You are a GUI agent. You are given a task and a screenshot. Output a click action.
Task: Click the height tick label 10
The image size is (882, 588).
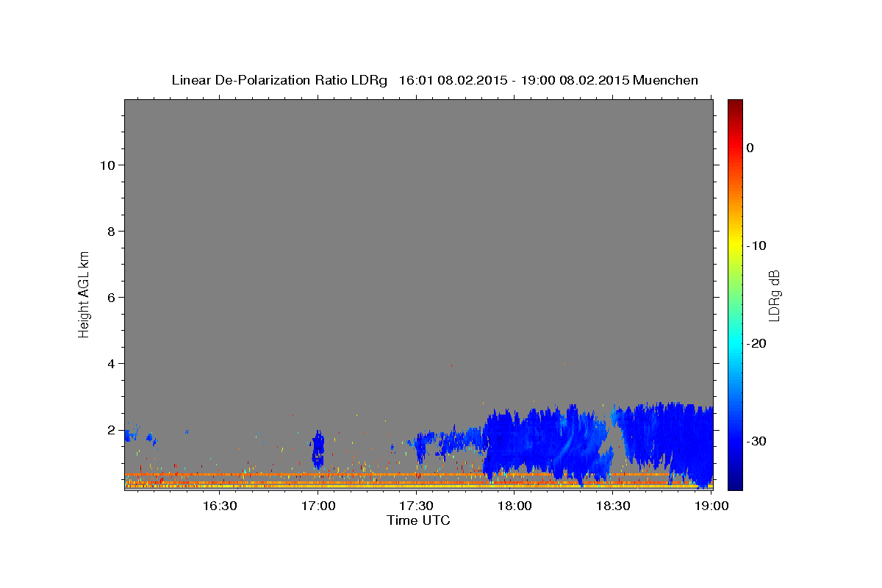pyautogui.click(x=107, y=165)
